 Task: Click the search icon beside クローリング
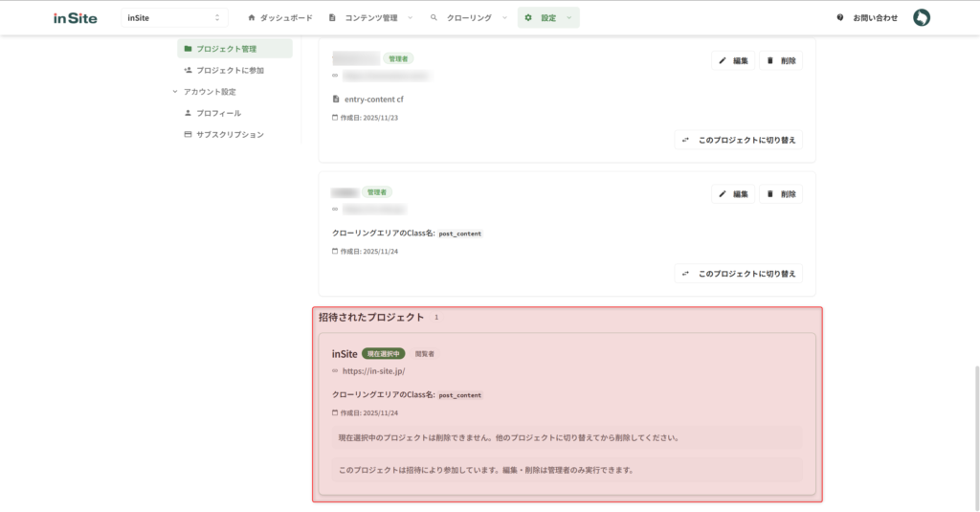point(434,17)
